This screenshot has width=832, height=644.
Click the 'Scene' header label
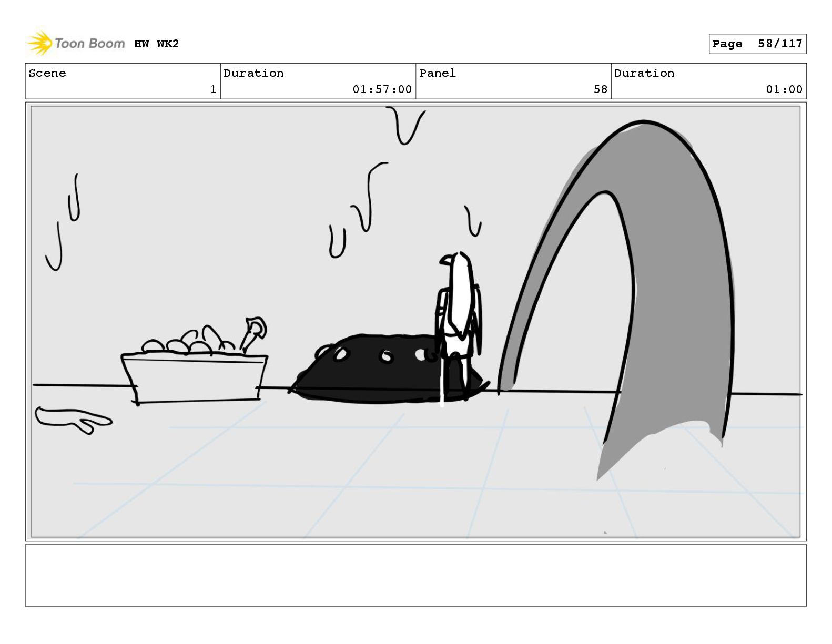(x=47, y=73)
